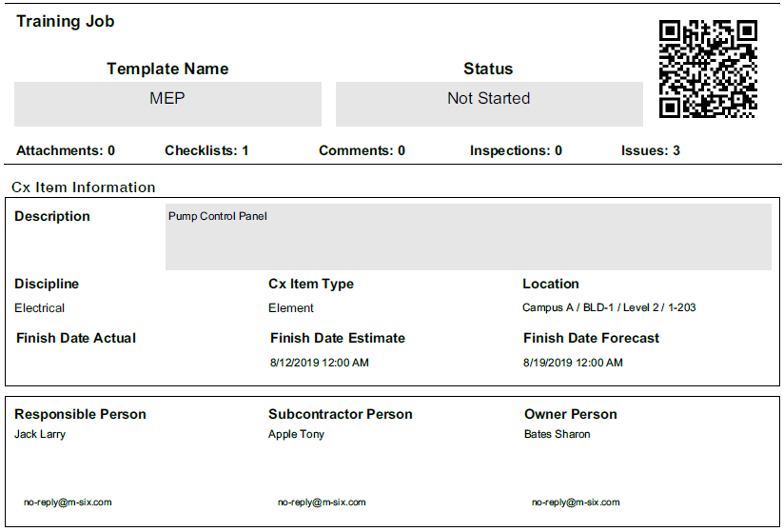Click the 8/19/2019 finish date forecast
Viewport: 784px width, 532px height.
click(x=573, y=363)
